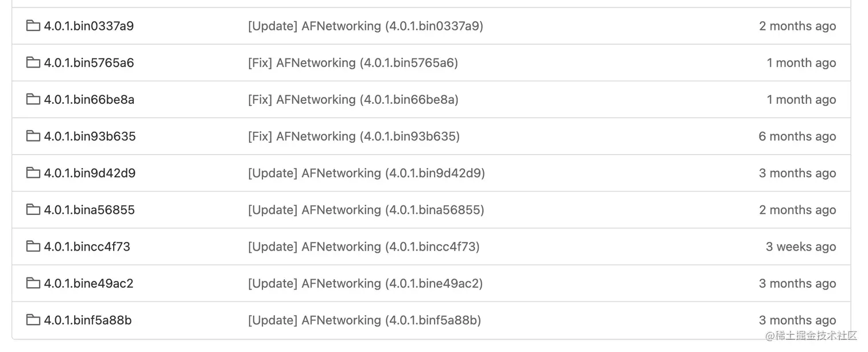Click folder icon beside 4.0.1.bin5765a6
Viewport: 868px width, 352px height.
pos(33,62)
